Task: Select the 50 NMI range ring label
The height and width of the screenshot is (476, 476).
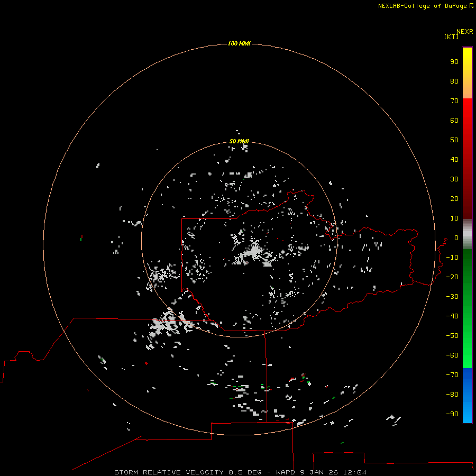Action: 239,141
